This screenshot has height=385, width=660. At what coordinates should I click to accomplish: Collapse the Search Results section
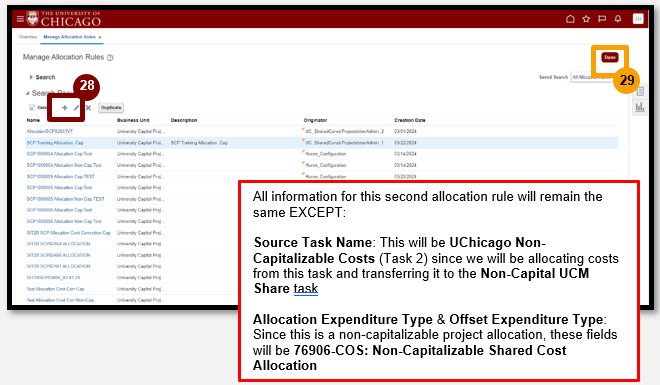[x=27, y=93]
